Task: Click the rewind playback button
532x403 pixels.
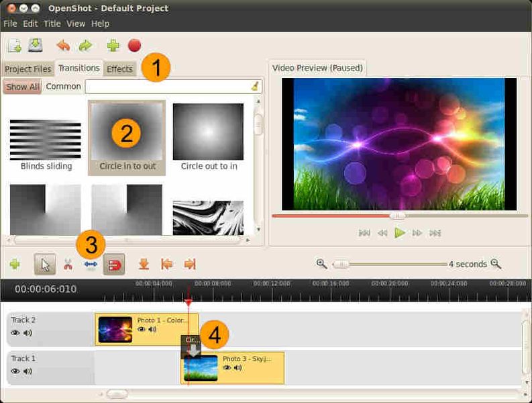Action: (382, 233)
